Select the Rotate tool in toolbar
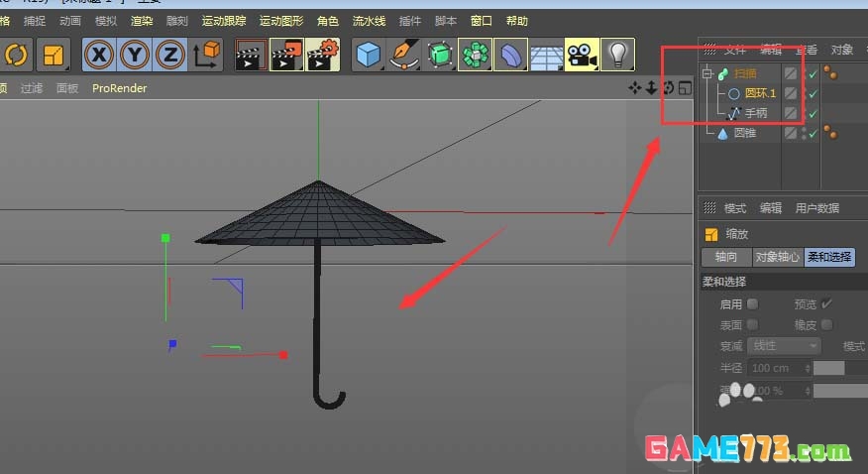 pos(16,55)
